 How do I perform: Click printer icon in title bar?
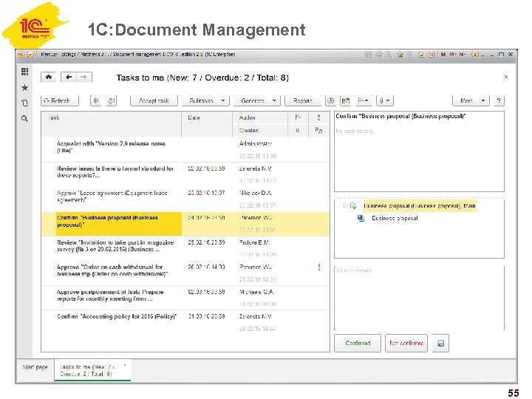click(x=378, y=54)
